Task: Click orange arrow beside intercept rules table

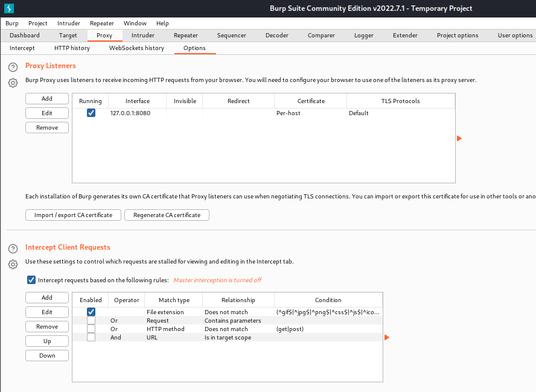Action: (387, 337)
